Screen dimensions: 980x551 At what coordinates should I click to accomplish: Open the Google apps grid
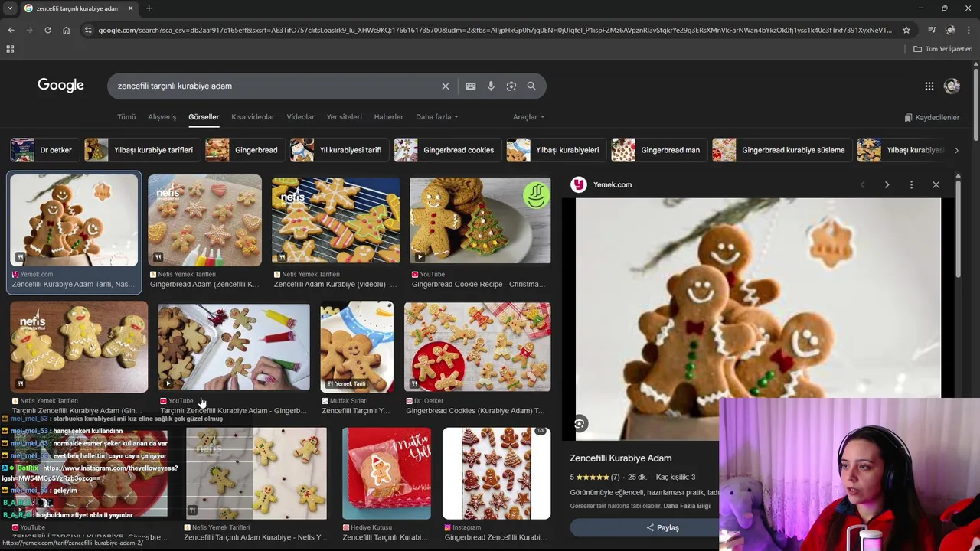[x=929, y=86]
